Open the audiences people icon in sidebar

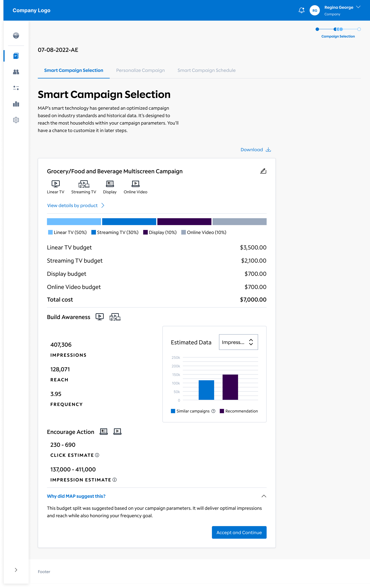click(16, 72)
